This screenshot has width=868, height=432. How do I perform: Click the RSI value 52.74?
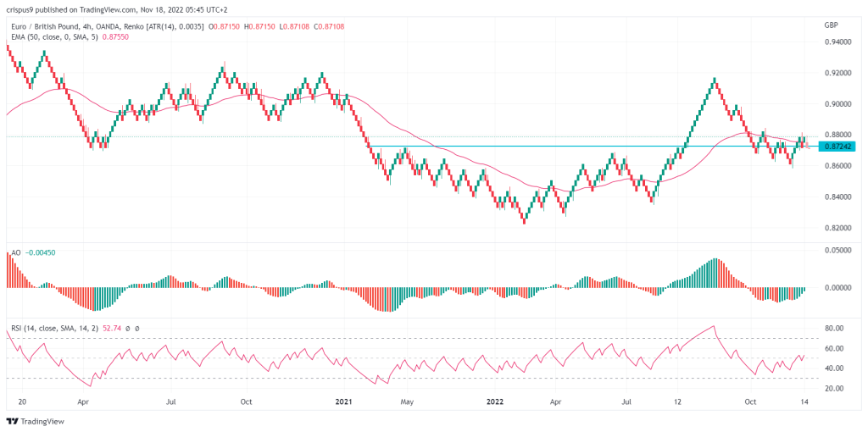111,328
